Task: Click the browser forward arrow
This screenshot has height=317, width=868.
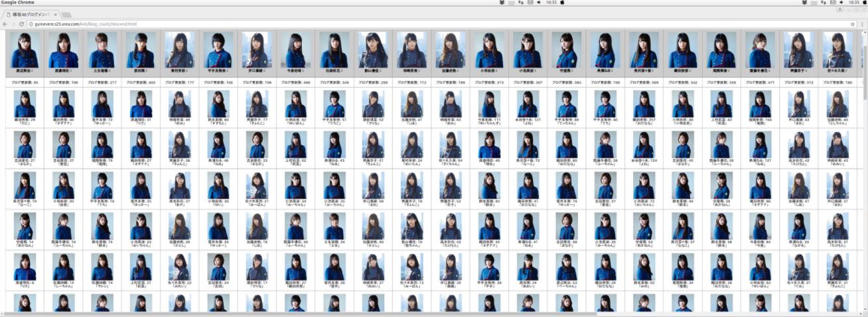Action: point(14,24)
